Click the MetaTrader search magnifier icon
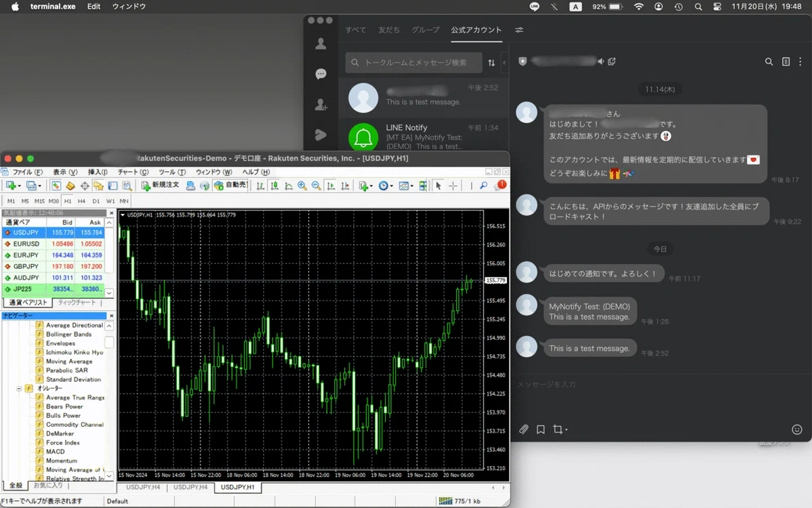812x508 pixels. [x=483, y=186]
